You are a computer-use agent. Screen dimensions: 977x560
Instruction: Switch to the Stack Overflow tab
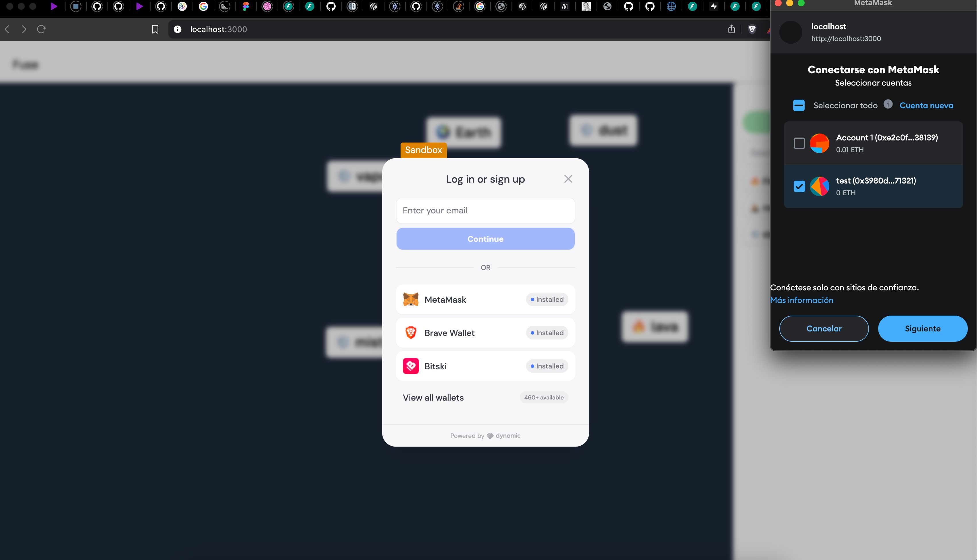(x=459, y=6)
